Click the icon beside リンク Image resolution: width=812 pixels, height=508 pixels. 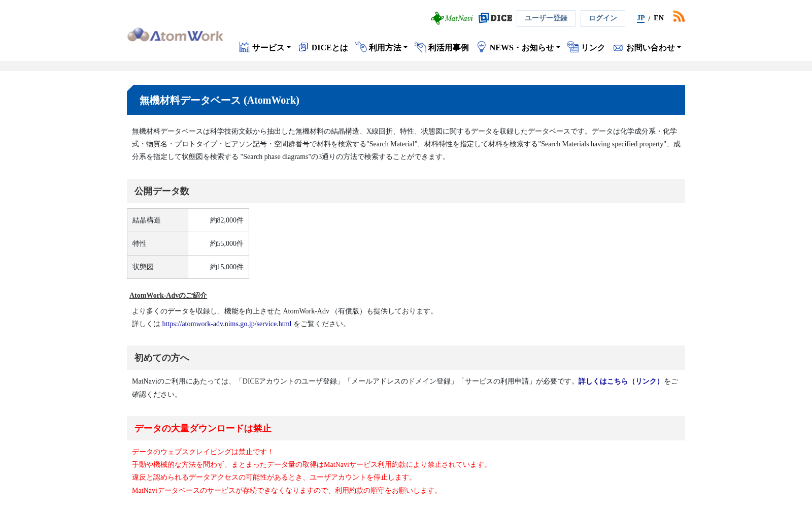(573, 47)
